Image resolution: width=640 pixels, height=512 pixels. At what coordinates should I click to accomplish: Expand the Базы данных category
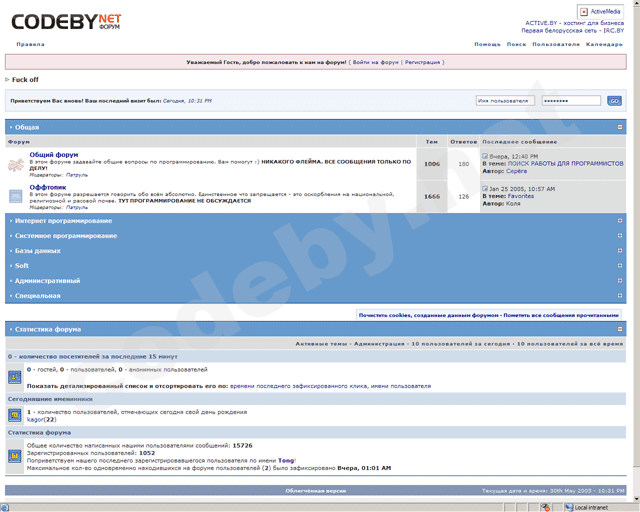620,251
